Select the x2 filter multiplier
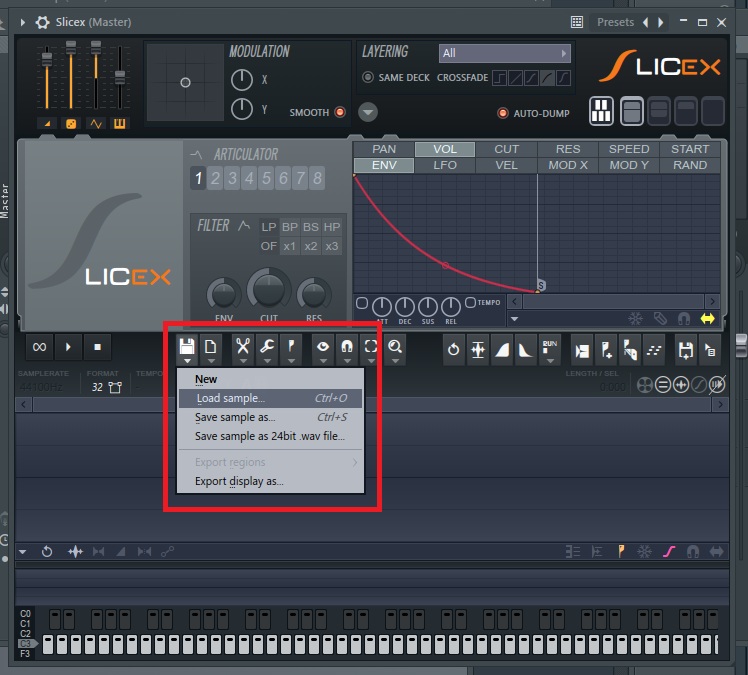The image size is (748, 675). (x=311, y=246)
